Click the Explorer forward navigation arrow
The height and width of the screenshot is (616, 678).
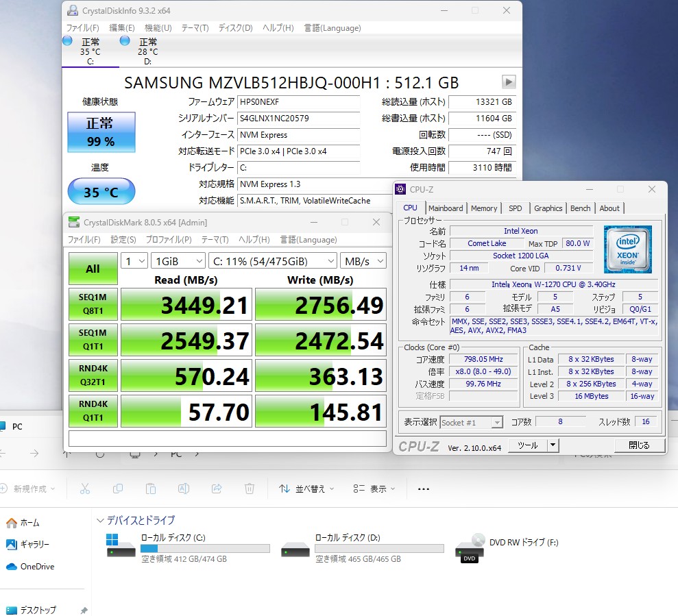point(34,454)
